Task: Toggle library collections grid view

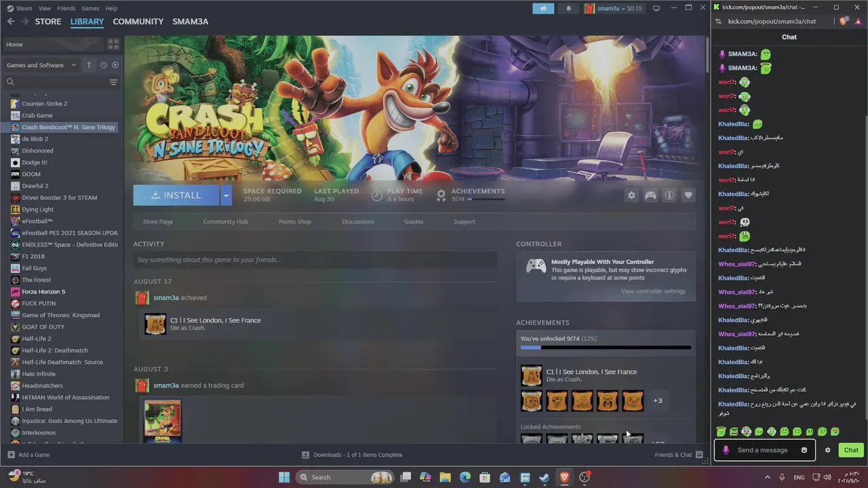Action: point(113,44)
